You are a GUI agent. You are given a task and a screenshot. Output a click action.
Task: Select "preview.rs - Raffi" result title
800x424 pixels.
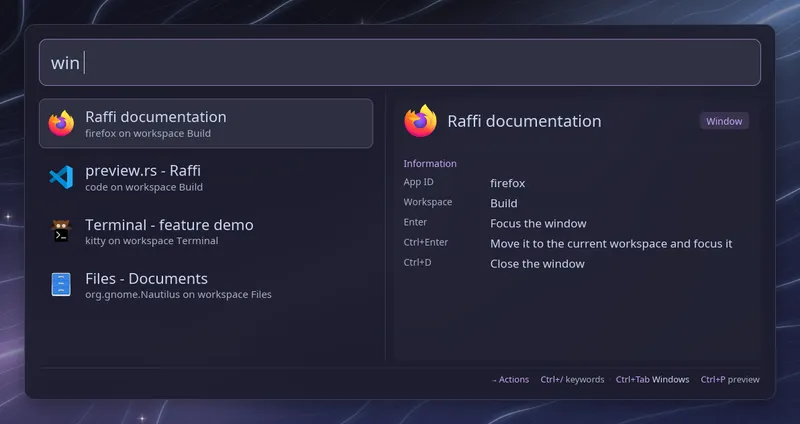[x=143, y=170]
